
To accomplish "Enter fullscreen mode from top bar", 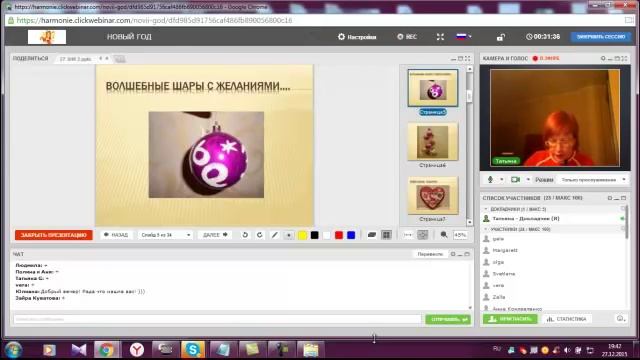I will [x=440, y=37].
